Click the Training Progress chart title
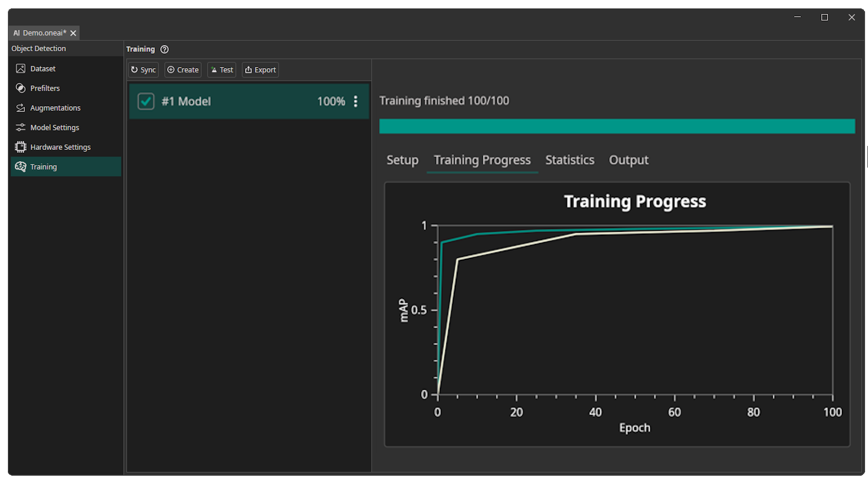This screenshot has height=488, width=868. pos(635,202)
